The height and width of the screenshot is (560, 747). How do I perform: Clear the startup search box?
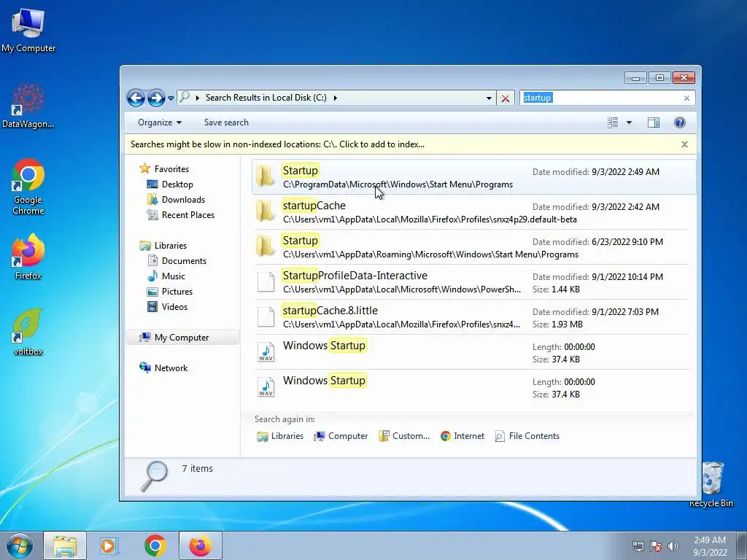coord(686,98)
